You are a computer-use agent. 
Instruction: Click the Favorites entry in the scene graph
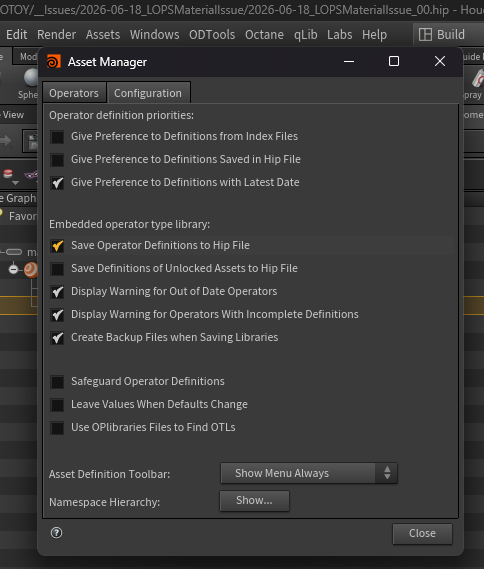pyautogui.click(x=22, y=216)
